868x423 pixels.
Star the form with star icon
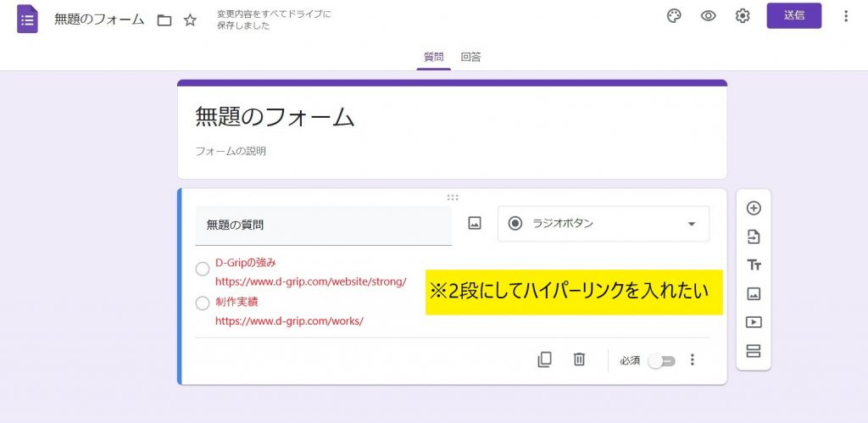(x=191, y=20)
